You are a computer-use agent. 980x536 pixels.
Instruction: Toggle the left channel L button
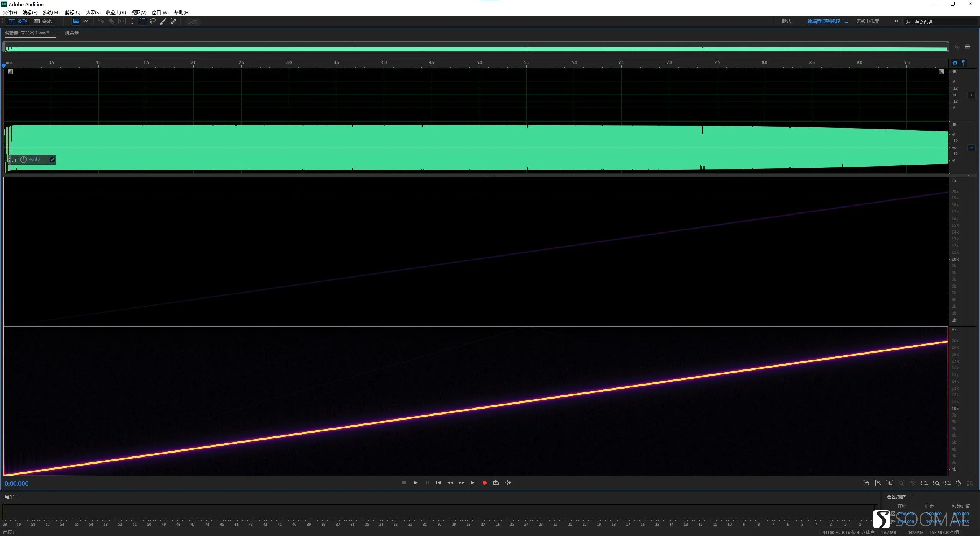[971, 95]
